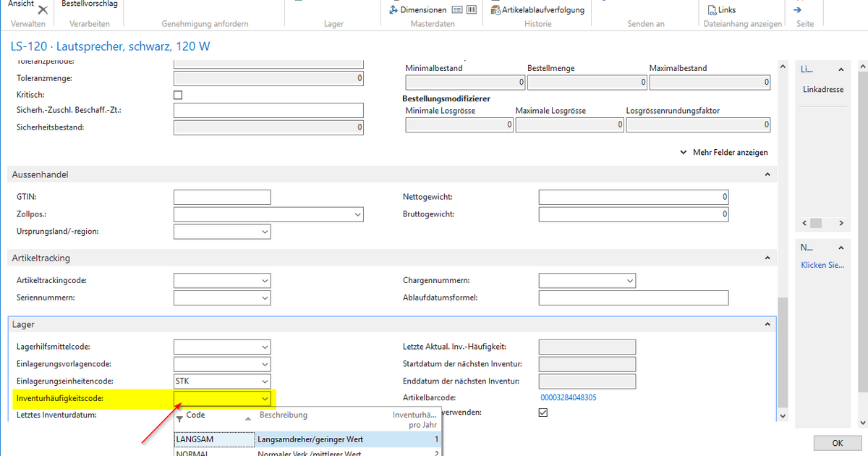Expand the Ursprungsland/-region dropdown
The width and height of the screenshot is (868, 456).
tap(265, 231)
